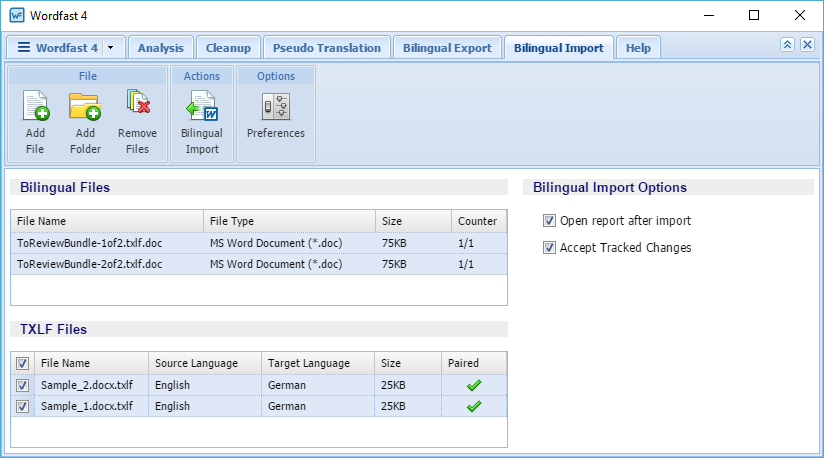The image size is (824, 458).
Task: Sort Bilingual Files by Counter column
Action: [479, 221]
